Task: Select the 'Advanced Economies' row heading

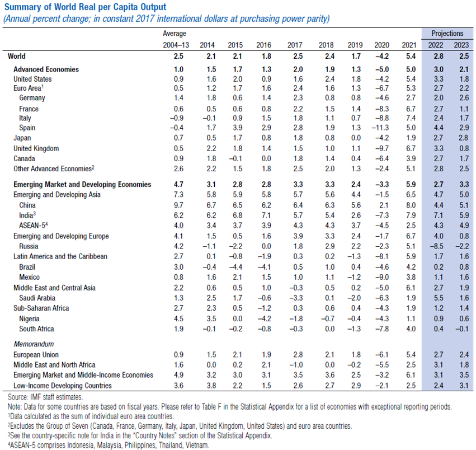Action: point(46,69)
